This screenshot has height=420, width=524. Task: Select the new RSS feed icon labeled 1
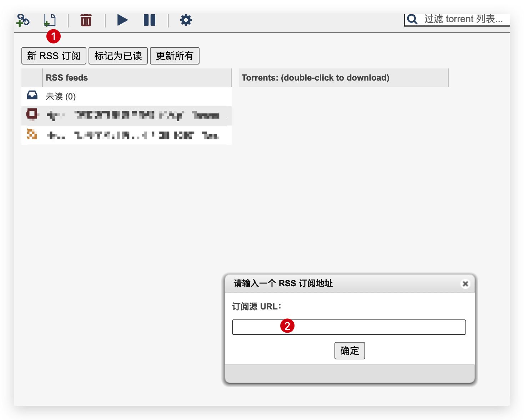pos(49,20)
